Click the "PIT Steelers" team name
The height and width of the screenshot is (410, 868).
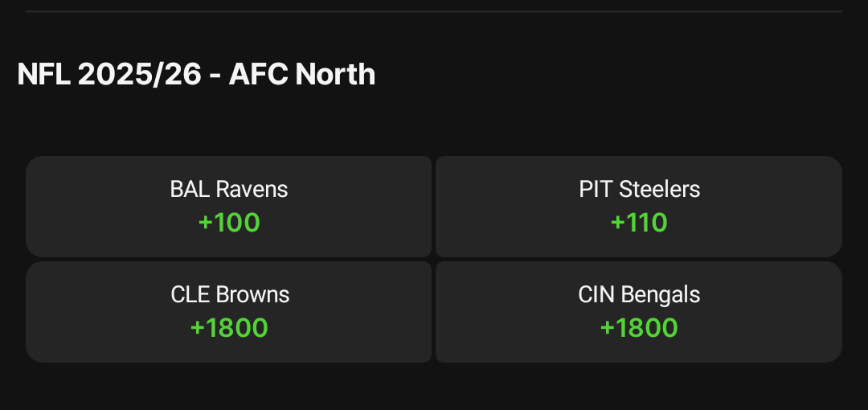tap(639, 189)
